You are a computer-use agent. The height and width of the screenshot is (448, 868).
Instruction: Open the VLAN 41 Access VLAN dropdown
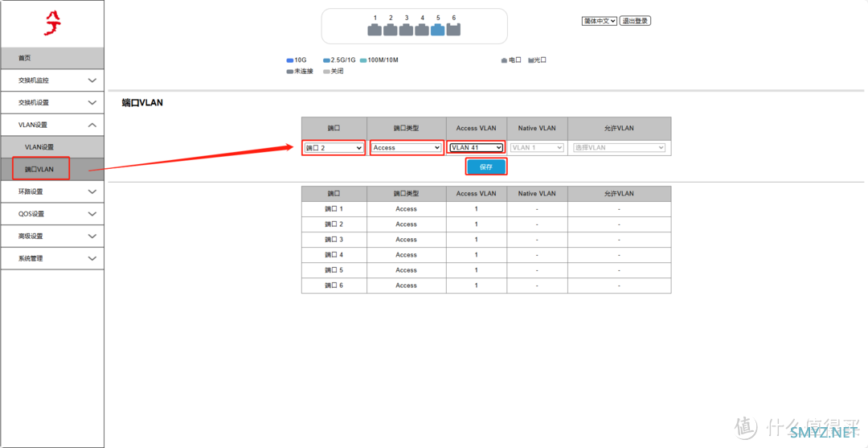point(477,148)
